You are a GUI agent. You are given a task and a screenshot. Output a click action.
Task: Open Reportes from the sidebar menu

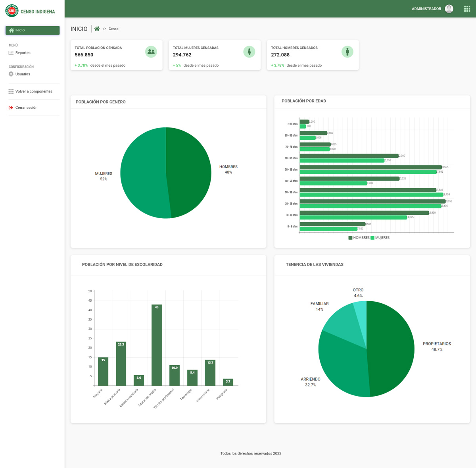pyautogui.click(x=23, y=53)
